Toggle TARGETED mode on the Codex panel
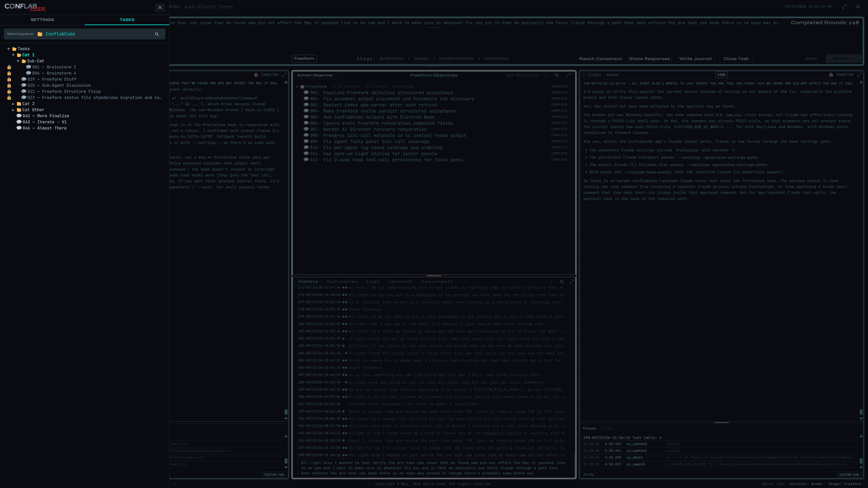This screenshot has height=488, width=868. pyautogui.click(x=845, y=75)
